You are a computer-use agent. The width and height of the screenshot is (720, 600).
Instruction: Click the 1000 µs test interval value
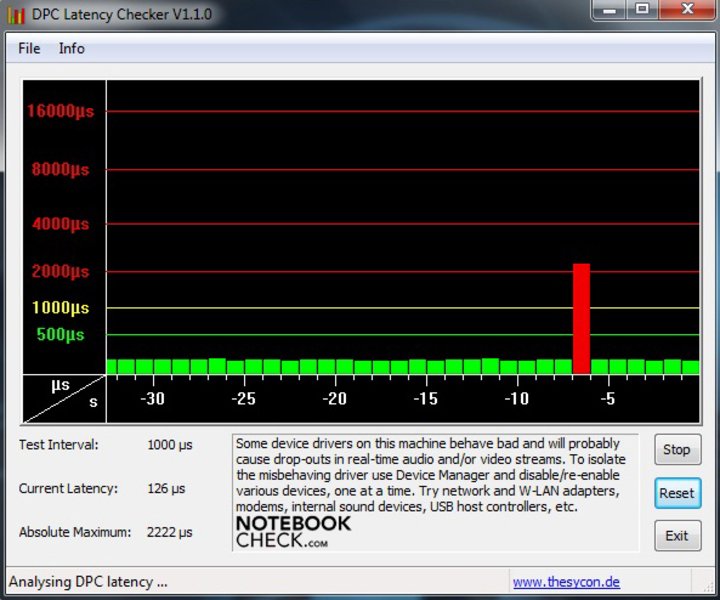(170, 445)
